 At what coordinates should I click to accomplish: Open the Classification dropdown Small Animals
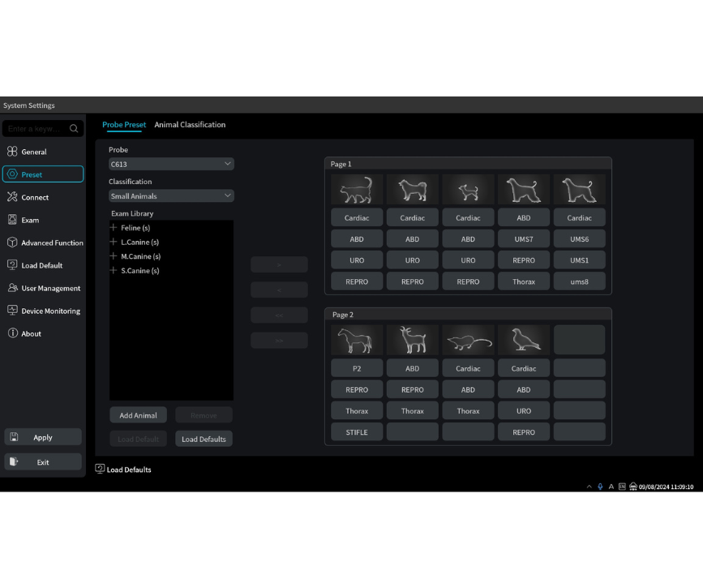(171, 195)
